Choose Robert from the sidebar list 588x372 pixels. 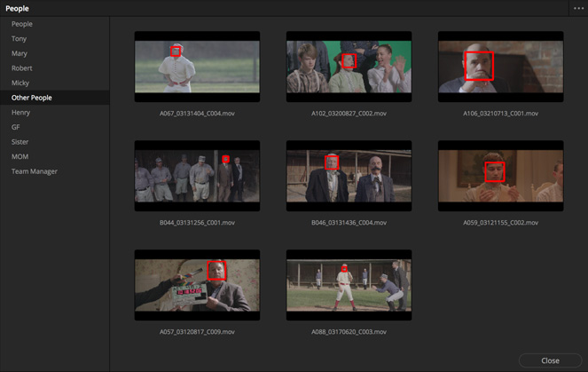coord(22,68)
